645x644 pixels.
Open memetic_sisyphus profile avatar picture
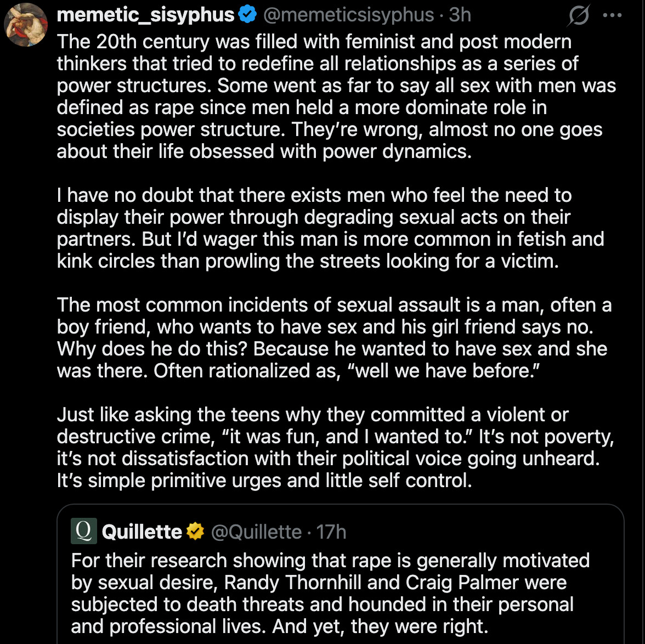pyautogui.click(x=26, y=25)
